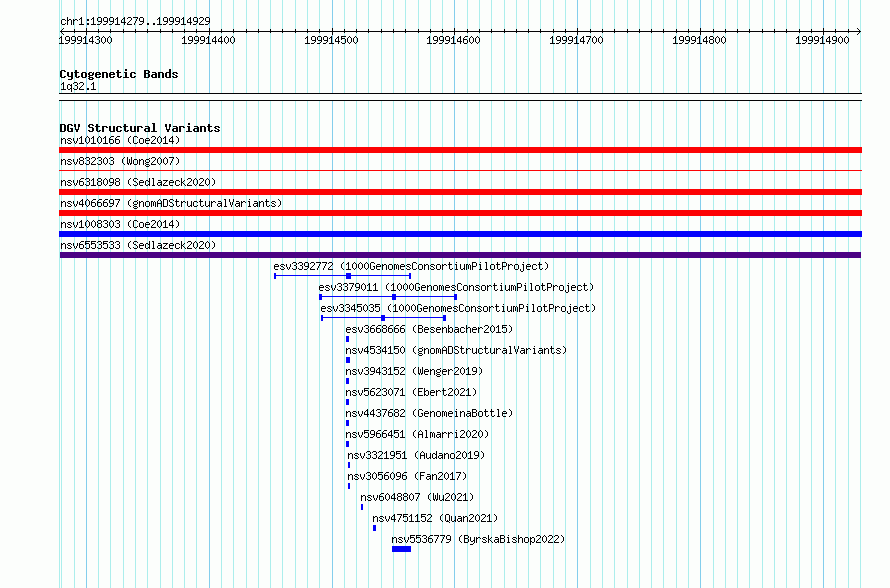Click the esv3345035 1000Genomes label
The width and height of the screenshot is (890, 588).
pos(458,308)
